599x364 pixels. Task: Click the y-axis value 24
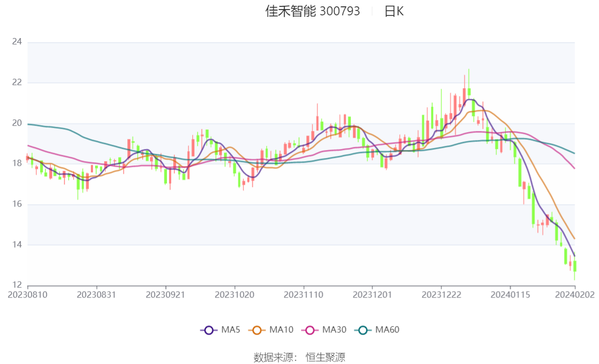(x=17, y=42)
